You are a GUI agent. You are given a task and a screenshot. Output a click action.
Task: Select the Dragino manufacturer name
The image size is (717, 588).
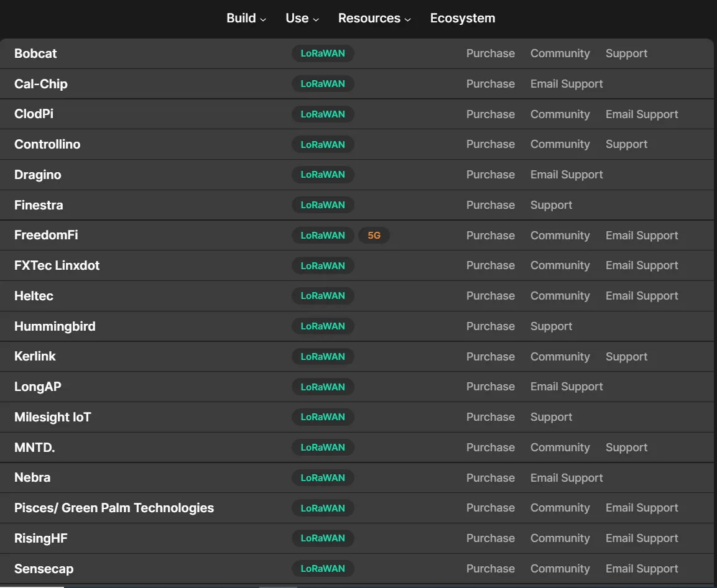tap(37, 175)
